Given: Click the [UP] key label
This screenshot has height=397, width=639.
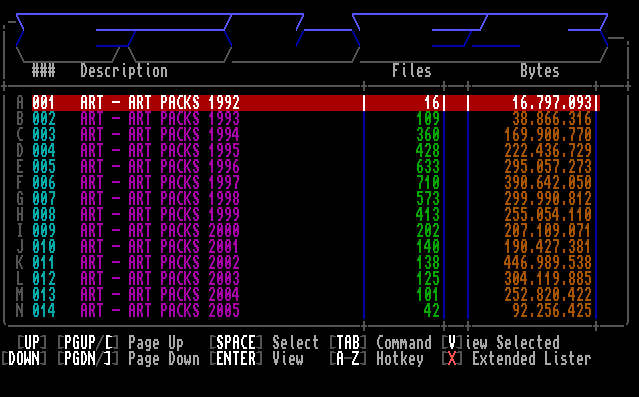Looking at the screenshot, I should coord(32,342).
